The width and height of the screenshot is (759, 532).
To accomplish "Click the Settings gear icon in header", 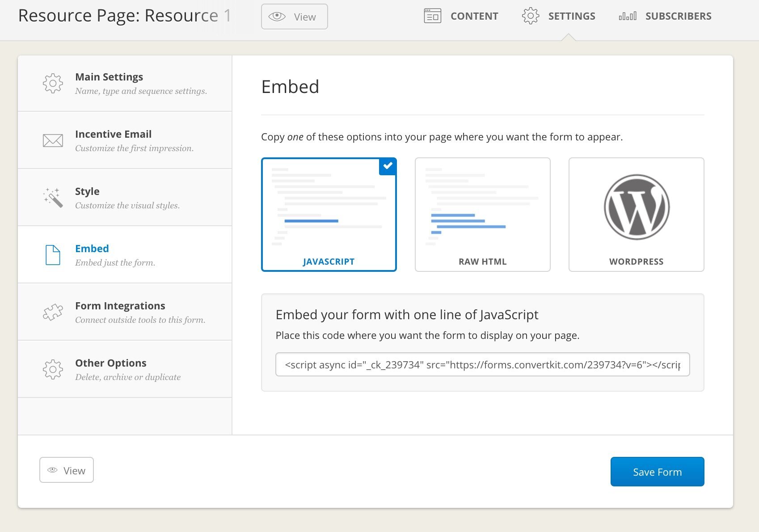I will pos(531,16).
